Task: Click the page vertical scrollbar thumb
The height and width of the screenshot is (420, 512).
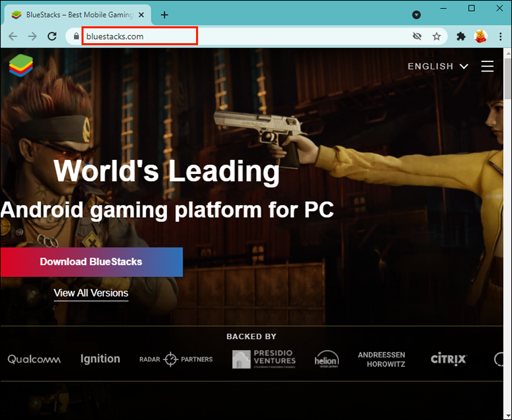Action: 508,78
